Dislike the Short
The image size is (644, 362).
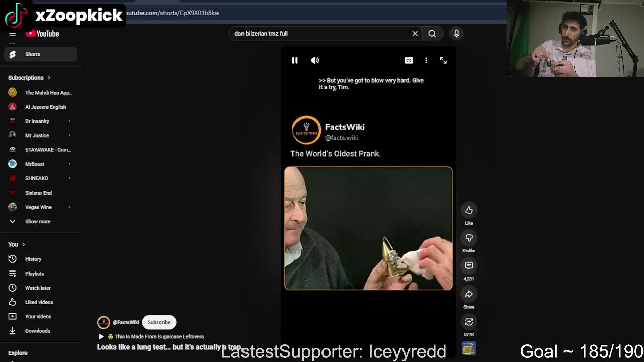click(469, 238)
